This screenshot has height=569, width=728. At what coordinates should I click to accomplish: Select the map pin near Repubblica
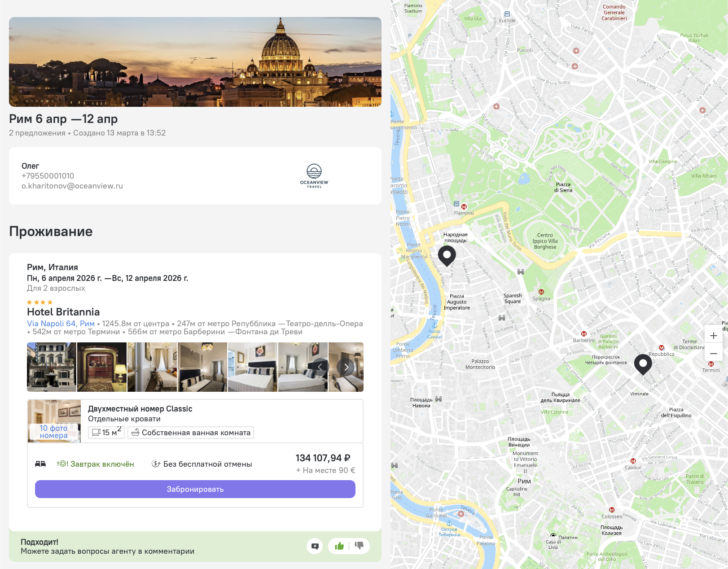(643, 365)
